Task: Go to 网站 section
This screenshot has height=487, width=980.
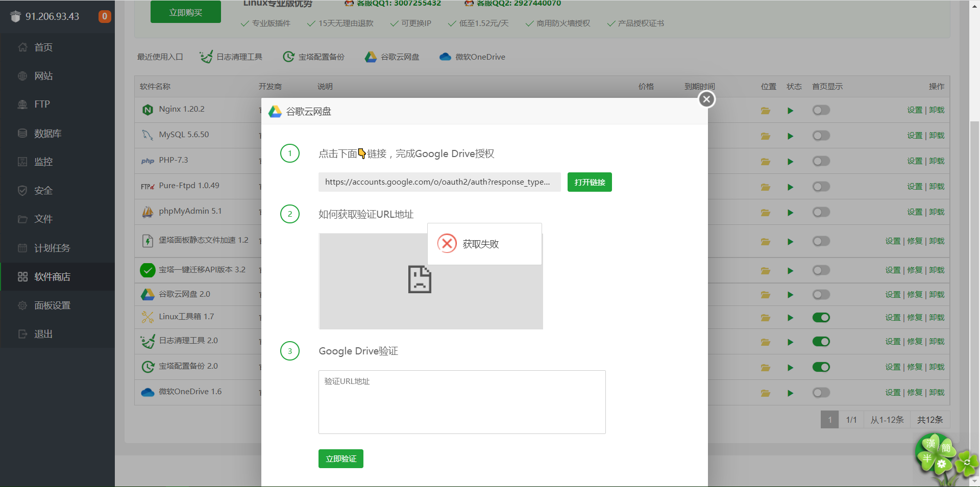Action: pos(43,76)
